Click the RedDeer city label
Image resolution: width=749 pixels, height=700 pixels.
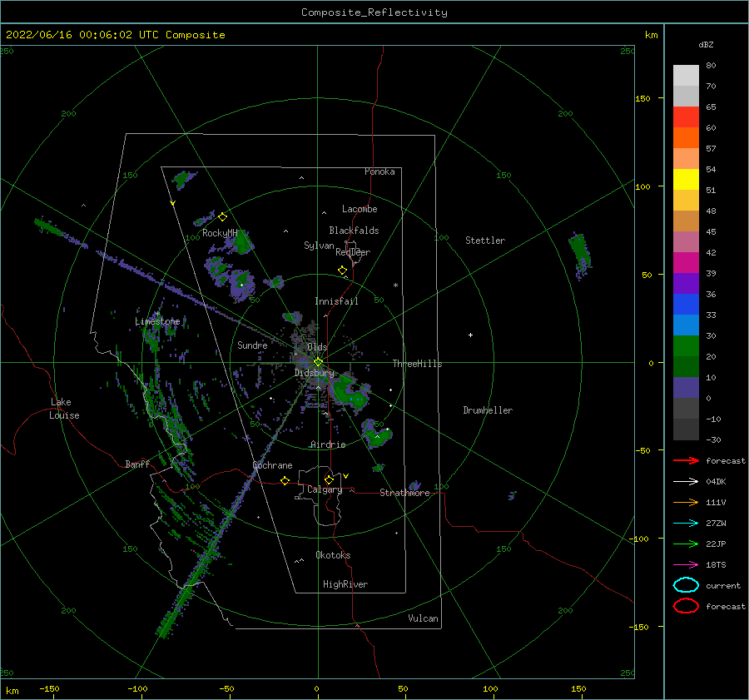(353, 252)
